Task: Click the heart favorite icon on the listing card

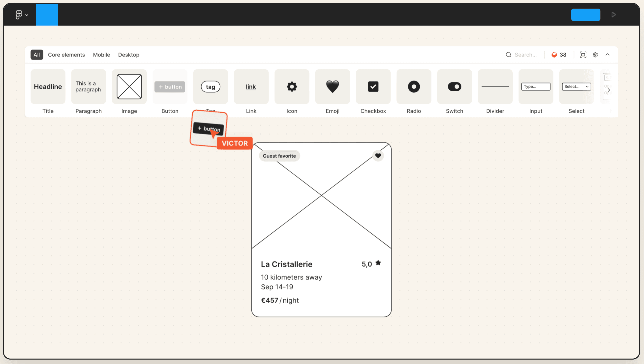Action: coord(378,156)
